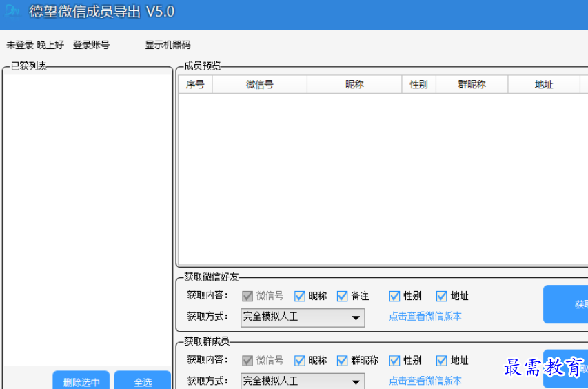Click the DW app logo icon
Screen dimensions: 588x389
(12, 11)
